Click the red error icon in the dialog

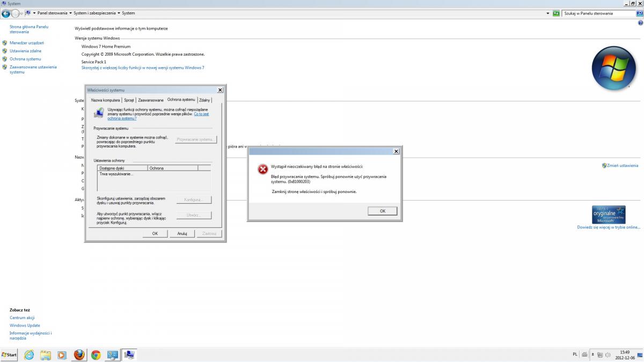(x=262, y=169)
